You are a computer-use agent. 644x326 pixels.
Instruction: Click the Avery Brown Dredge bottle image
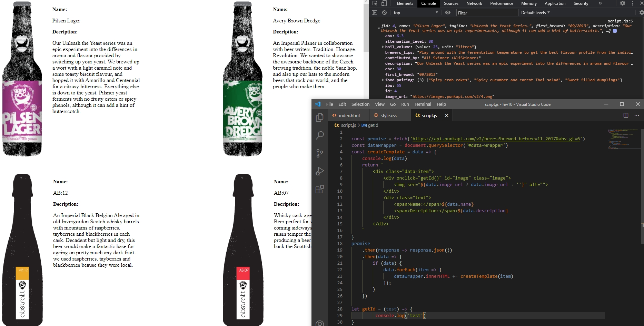(x=243, y=79)
